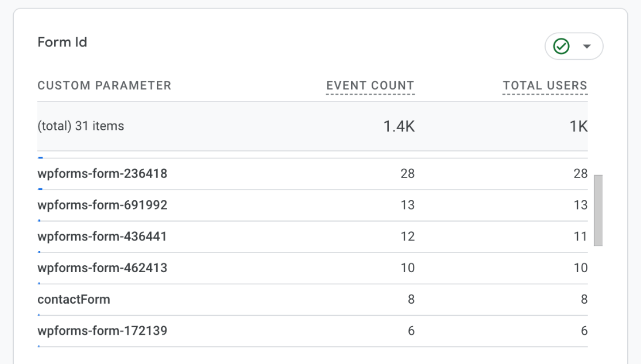Click event count 28 for wpforms-form-236418
This screenshot has width=641, height=364.
407,173
